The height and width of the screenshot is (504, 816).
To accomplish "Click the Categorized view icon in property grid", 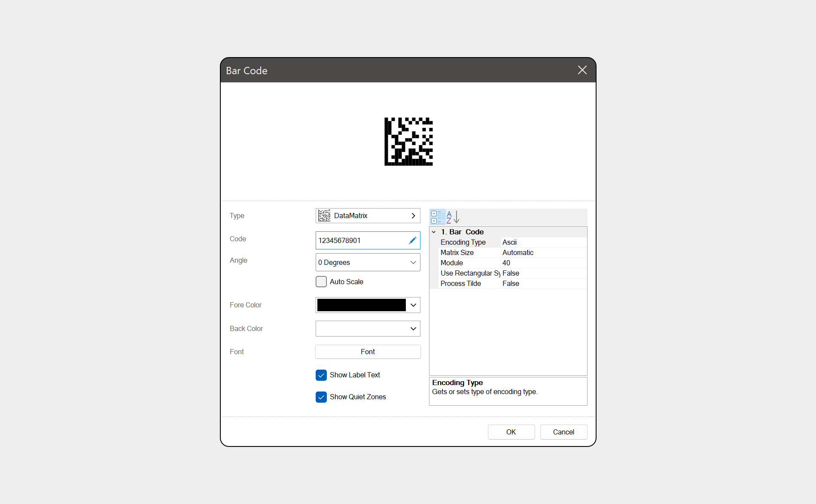I will pyautogui.click(x=438, y=217).
